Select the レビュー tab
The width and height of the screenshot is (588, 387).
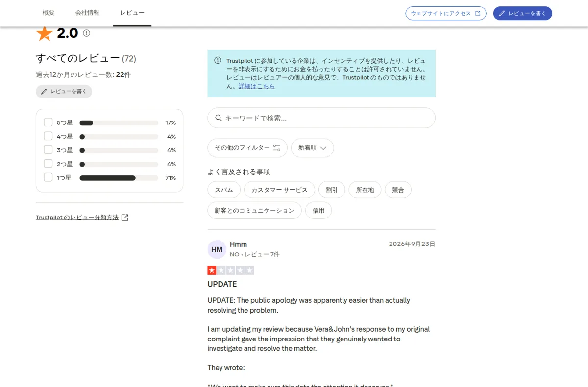pos(132,13)
